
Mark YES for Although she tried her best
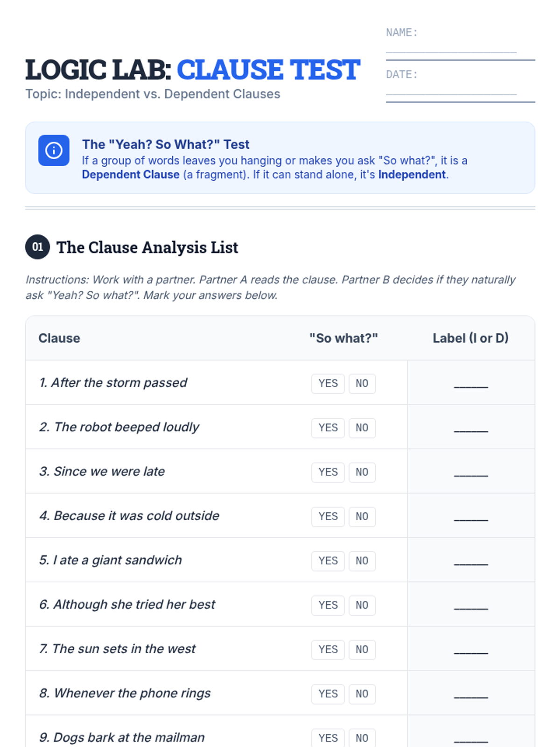point(328,606)
